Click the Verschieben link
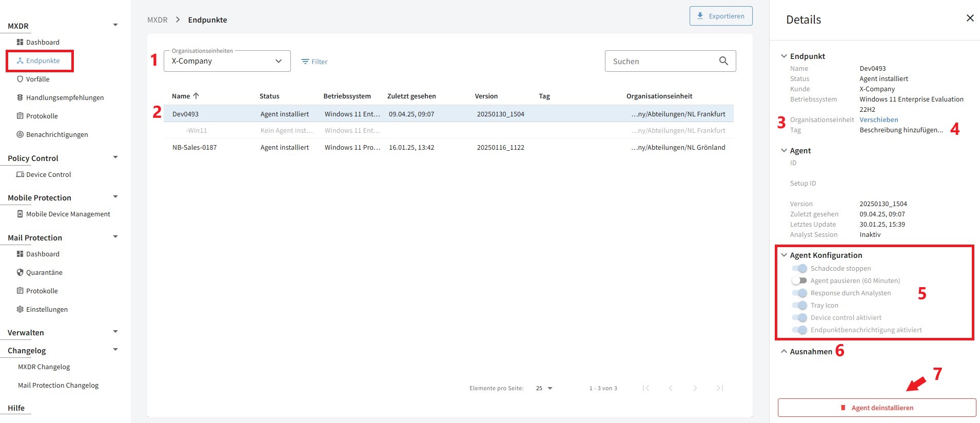The height and width of the screenshot is (423, 980). coord(878,119)
